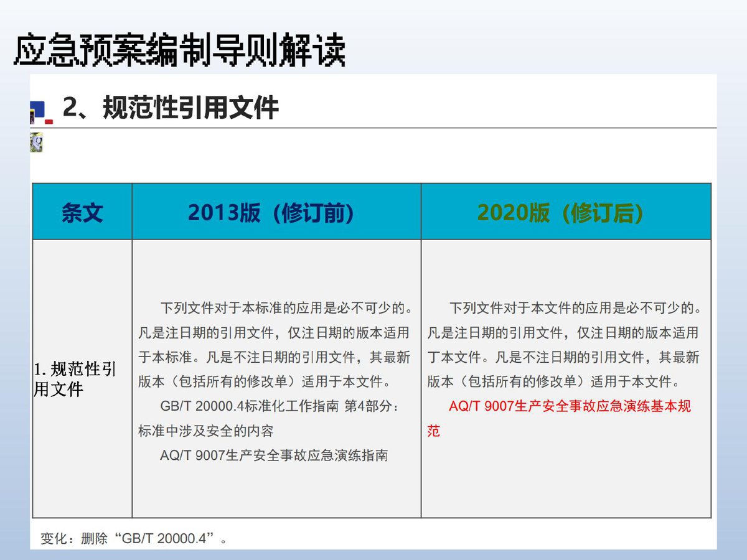Click the red character 范 in 2020 column
747x560 pixels.
pos(434,431)
